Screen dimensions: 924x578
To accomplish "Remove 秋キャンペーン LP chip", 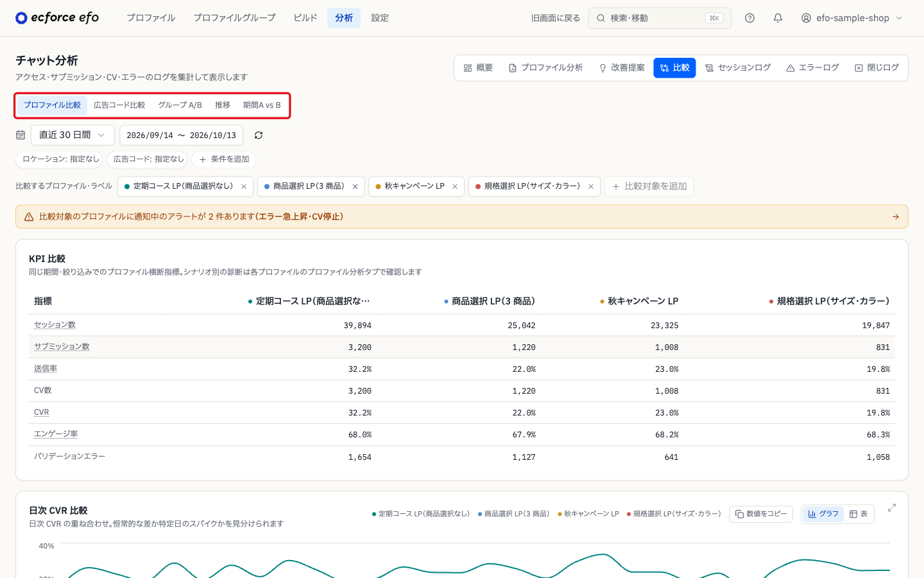I will click(455, 187).
